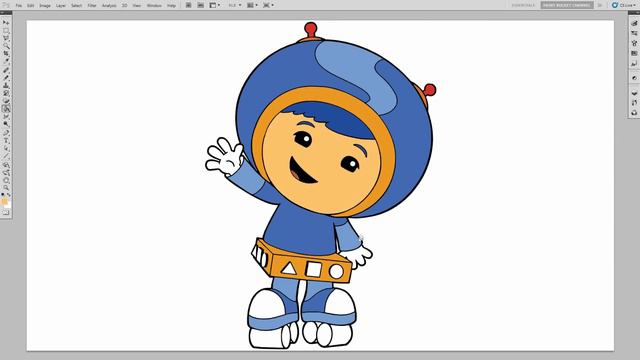Select the Quick Selection tool
The image size is (640, 360).
6,46
